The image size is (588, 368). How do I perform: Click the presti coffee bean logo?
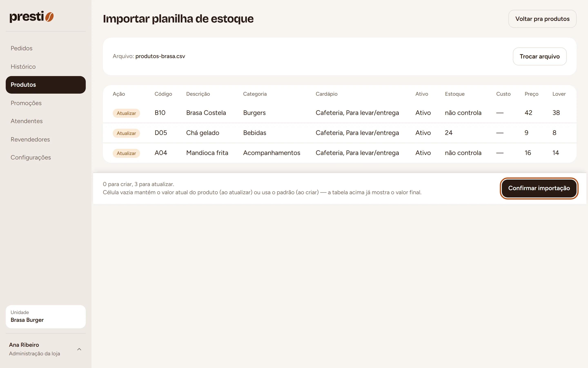(32, 17)
